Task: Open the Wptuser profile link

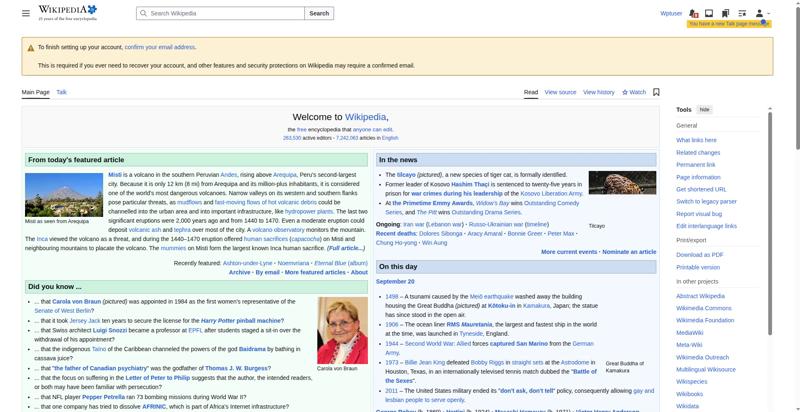Action: [x=671, y=13]
